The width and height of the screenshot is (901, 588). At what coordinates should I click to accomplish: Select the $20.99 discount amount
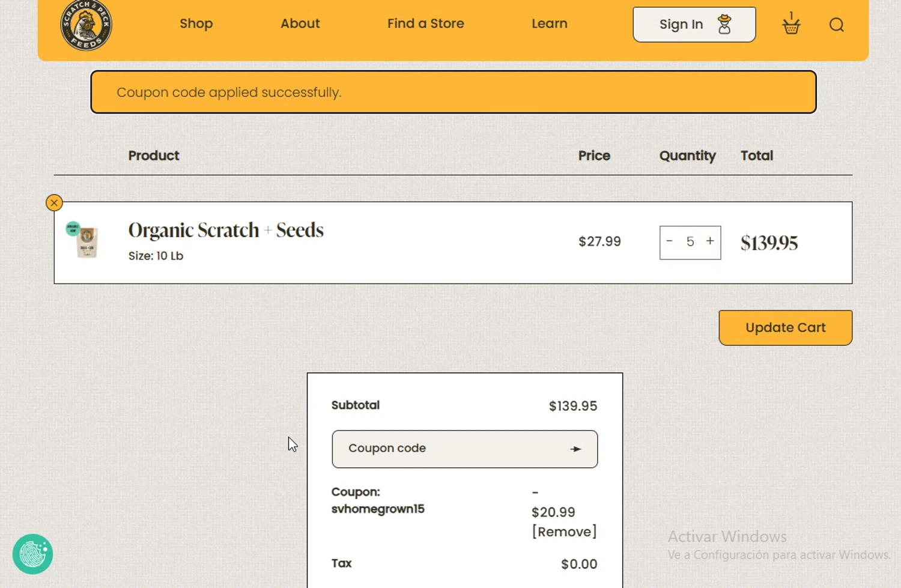click(553, 512)
